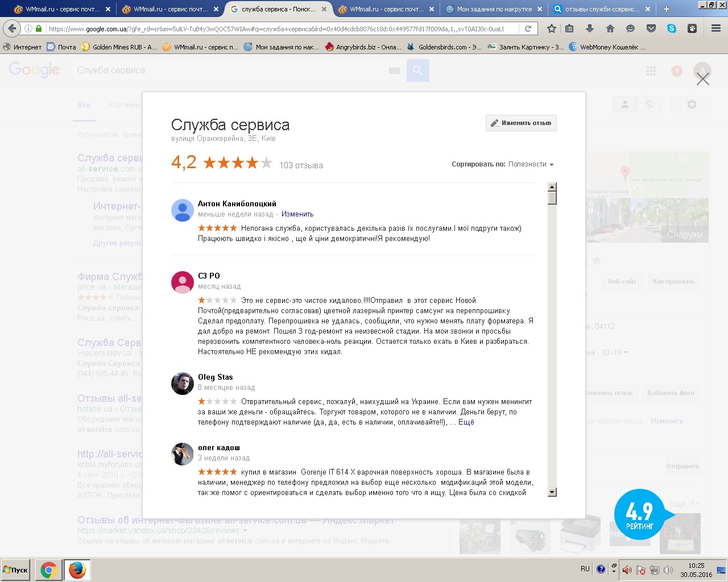
Task: Click the RU language indicator
Action: coord(585,569)
